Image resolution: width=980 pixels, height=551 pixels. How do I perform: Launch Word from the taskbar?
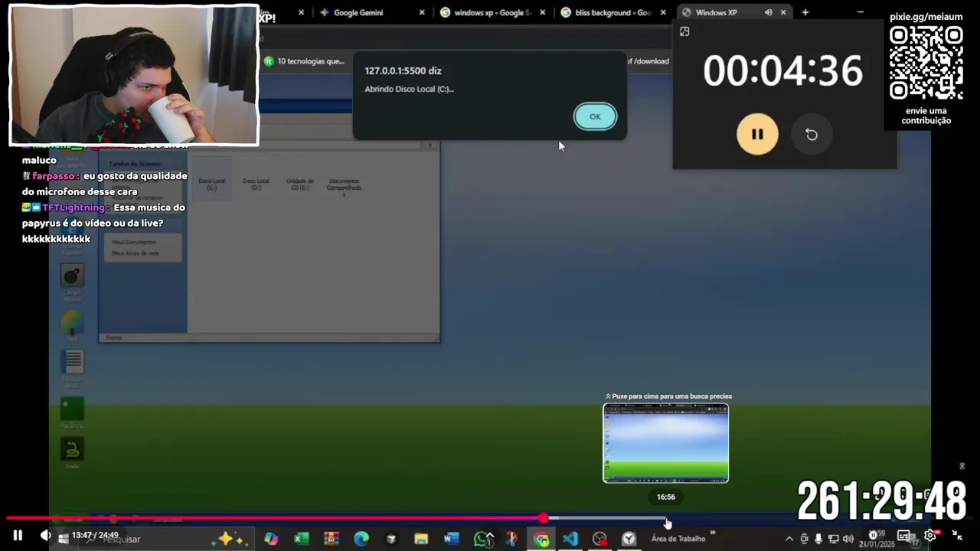(x=451, y=539)
